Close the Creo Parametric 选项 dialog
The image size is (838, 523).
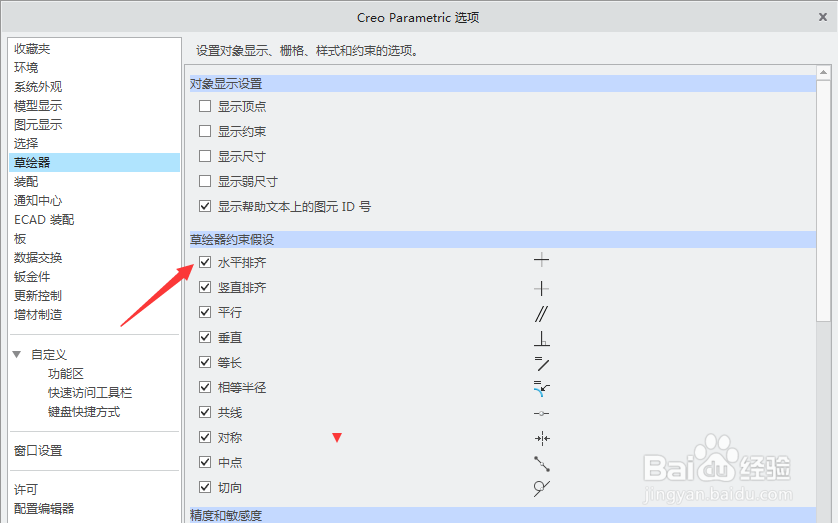tap(823, 17)
